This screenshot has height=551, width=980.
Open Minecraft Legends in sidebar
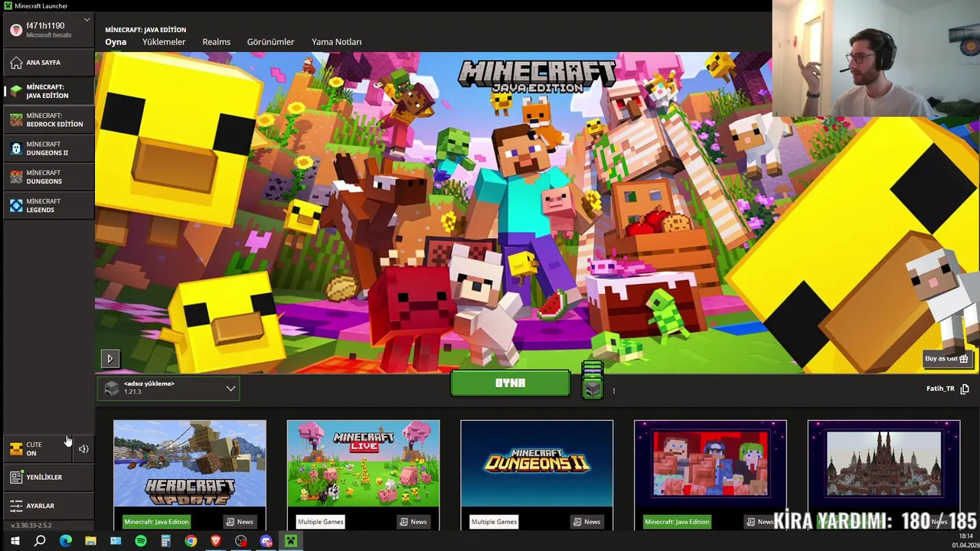point(48,205)
